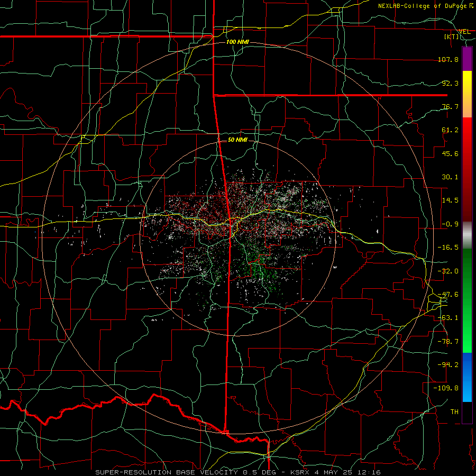Select the -16.5 scale value
476x476 pixels.
[448, 248]
